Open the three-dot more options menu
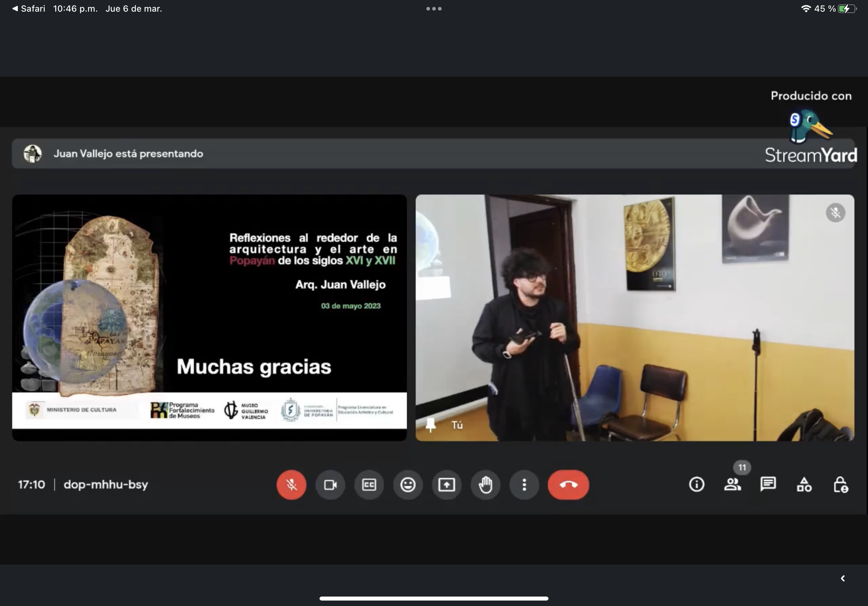 (x=524, y=485)
